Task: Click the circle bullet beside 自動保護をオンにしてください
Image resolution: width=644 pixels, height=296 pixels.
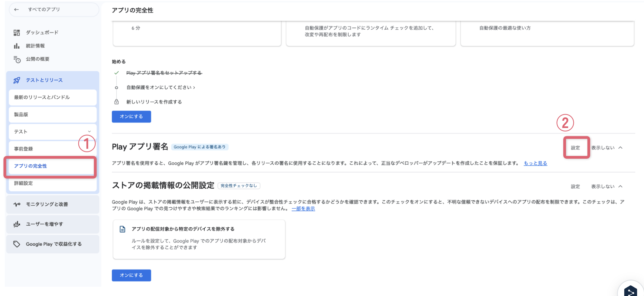Action: click(x=117, y=88)
